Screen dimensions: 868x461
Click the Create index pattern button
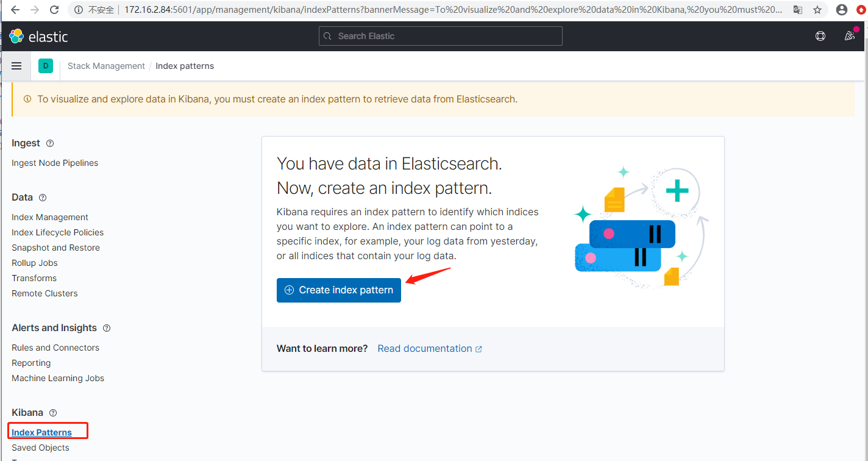(339, 290)
